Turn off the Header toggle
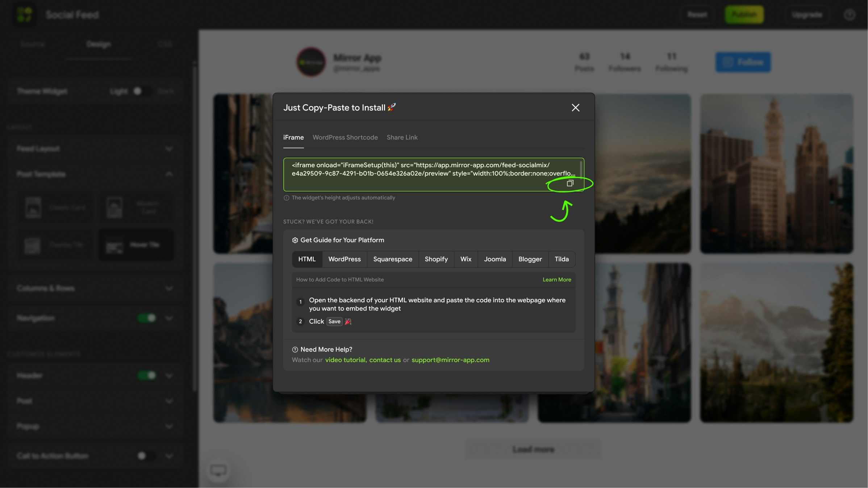Image resolution: width=868 pixels, height=488 pixels. (146, 375)
